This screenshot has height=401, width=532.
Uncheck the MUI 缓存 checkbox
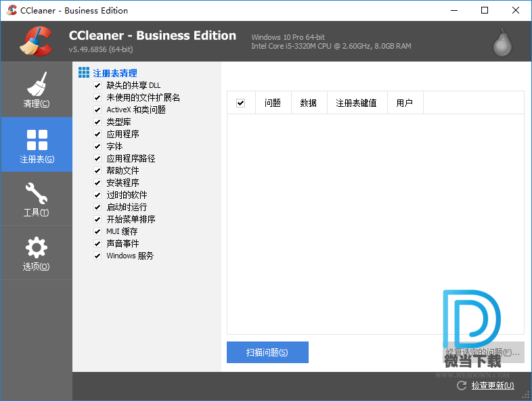[97, 231]
